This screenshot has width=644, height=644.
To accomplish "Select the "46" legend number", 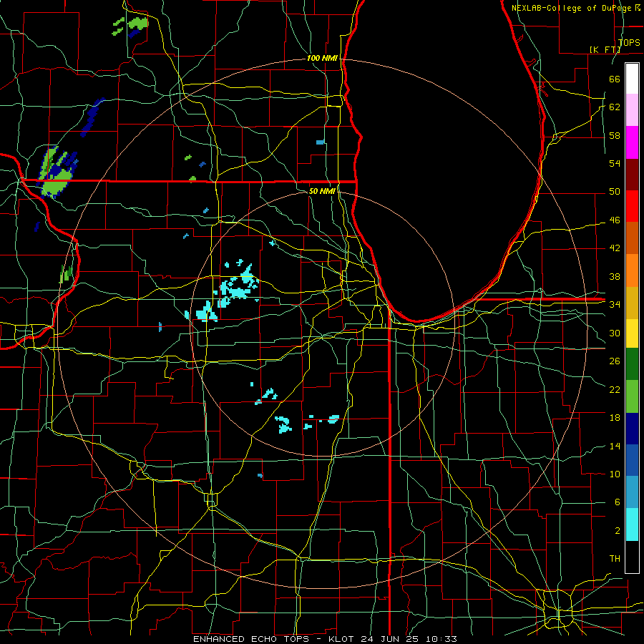I will tap(615, 220).
